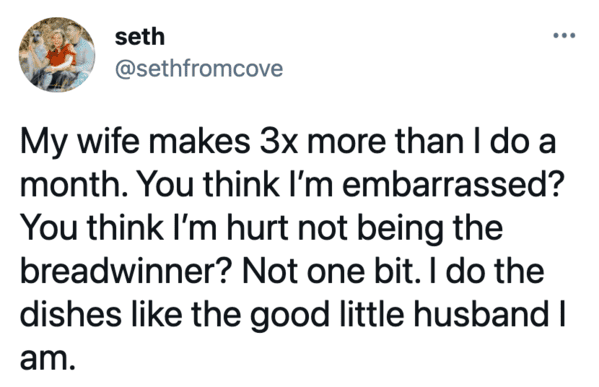Click the word "hurt" in the tweet
The width and height of the screenshot is (599, 387).
pyautogui.click(x=258, y=228)
